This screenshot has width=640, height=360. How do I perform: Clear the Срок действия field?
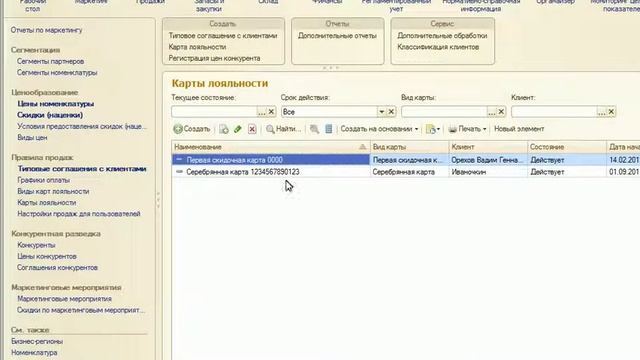coord(391,111)
